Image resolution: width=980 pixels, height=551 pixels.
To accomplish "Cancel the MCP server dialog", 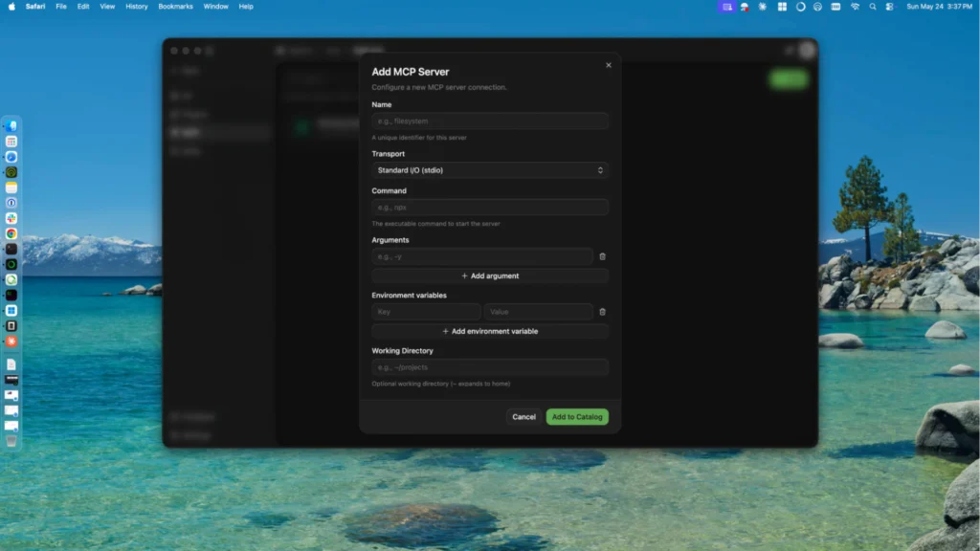I will click(523, 417).
